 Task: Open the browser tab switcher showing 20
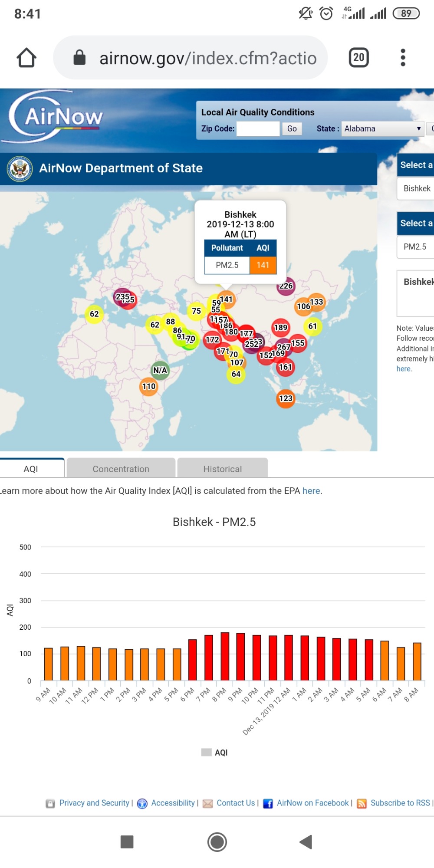[x=358, y=58]
